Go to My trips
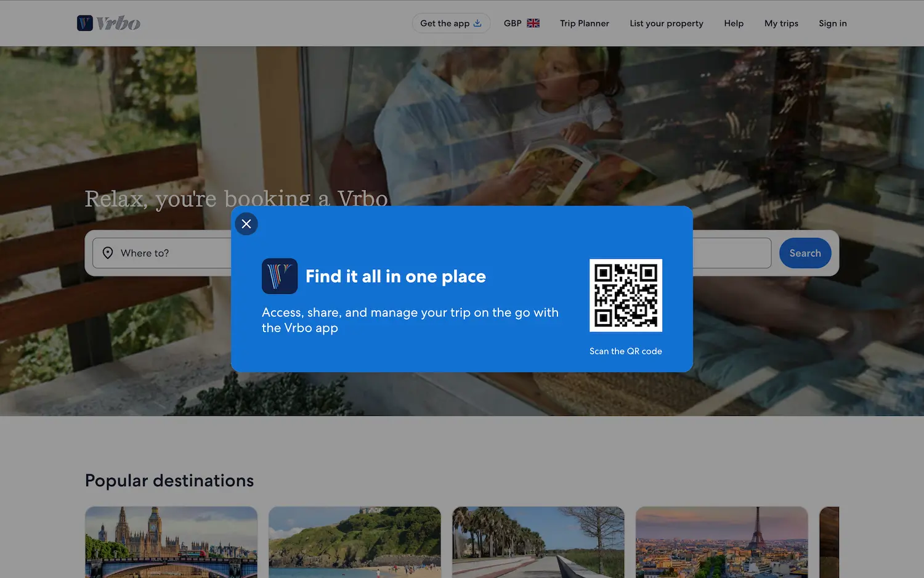Viewport: 924px width, 578px height. click(x=781, y=23)
